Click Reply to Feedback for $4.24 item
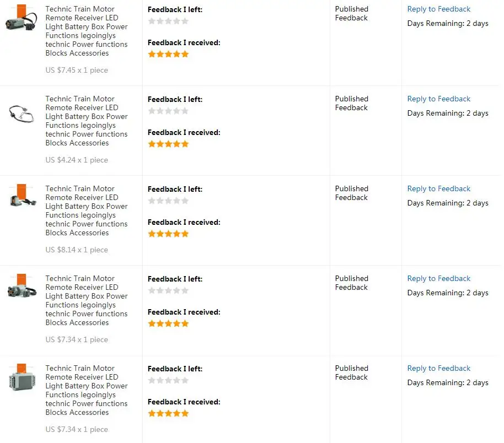Screen dimensions: 504x443 point(438,99)
